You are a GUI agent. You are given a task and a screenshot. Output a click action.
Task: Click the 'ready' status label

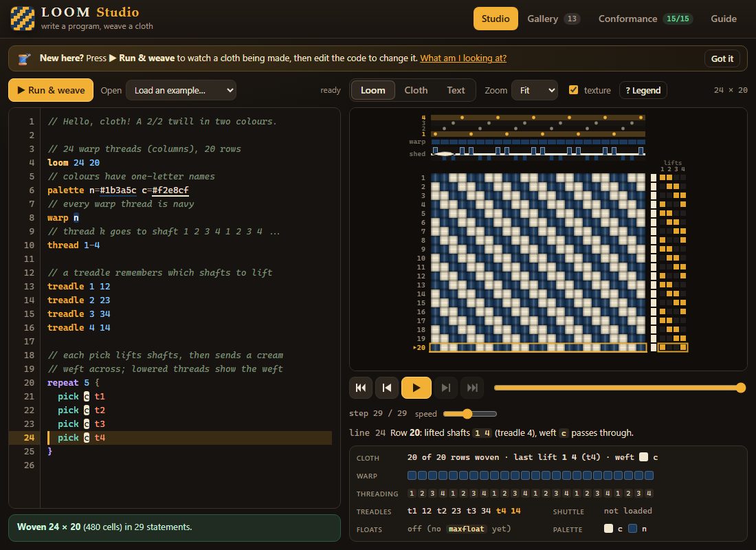pos(331,90)
